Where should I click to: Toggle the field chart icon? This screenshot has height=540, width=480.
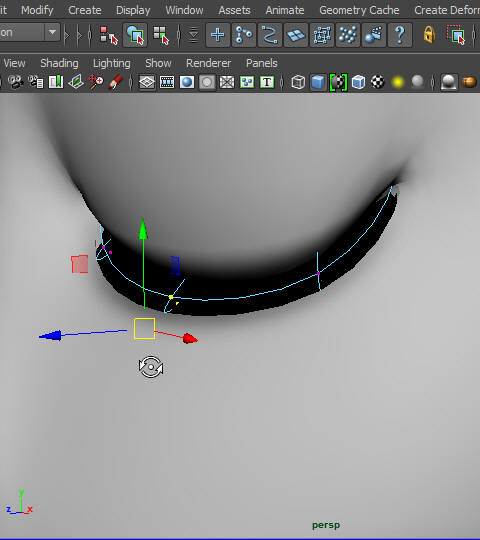[227, 82]
